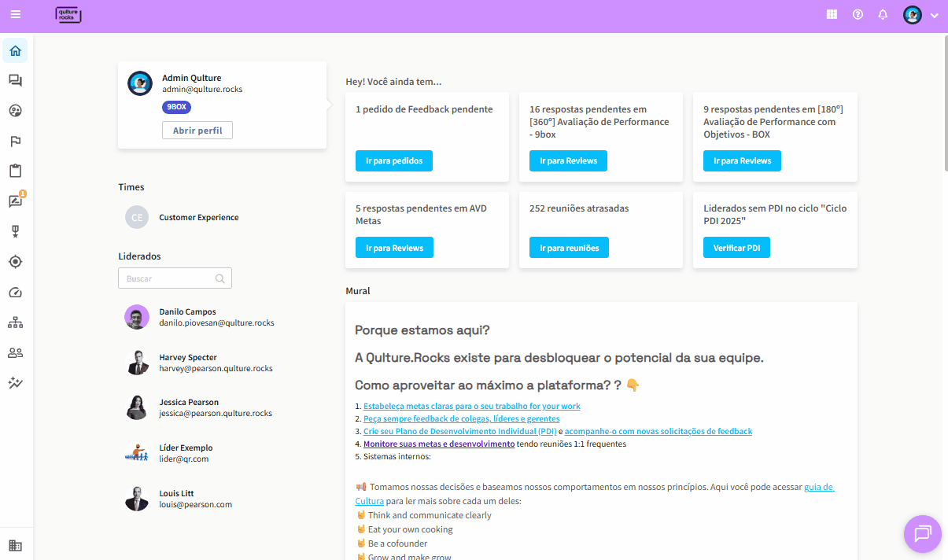The height and width of the screenshot is (560, 948).
Task: Open the floating chat support button
Action: [923, 534]
